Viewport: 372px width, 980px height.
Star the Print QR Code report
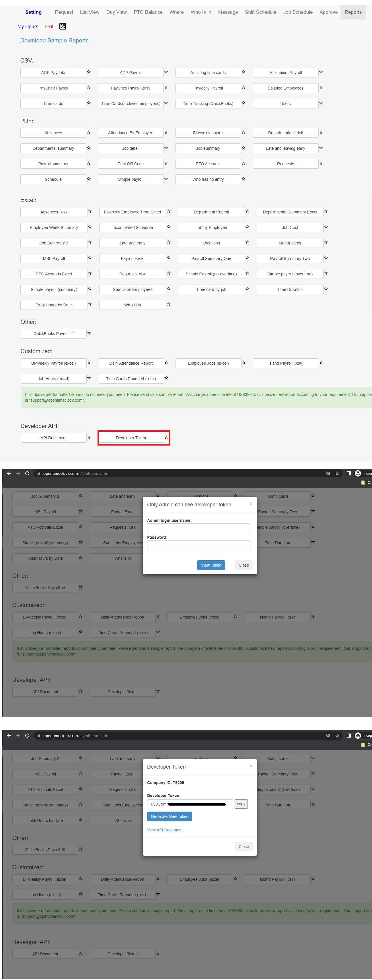click(x=166, y=164)
